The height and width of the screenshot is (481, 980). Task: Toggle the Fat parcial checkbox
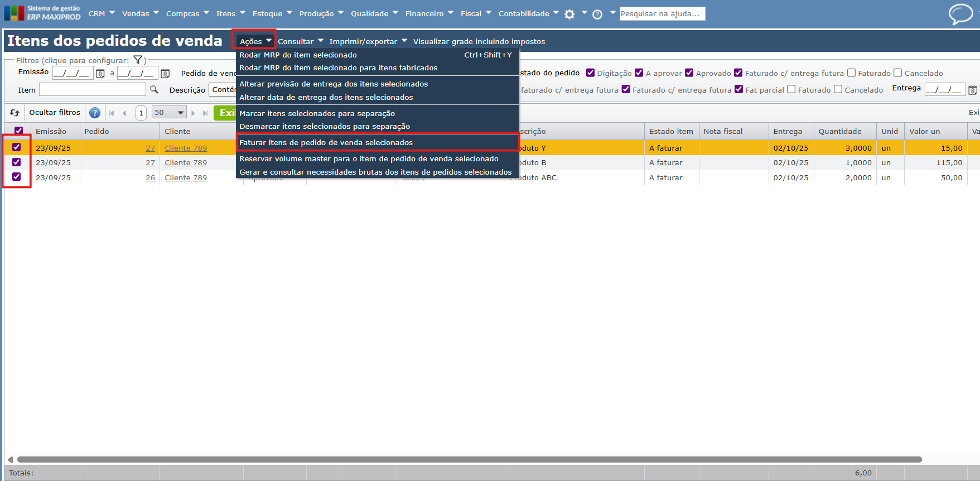tap(739, 89)
